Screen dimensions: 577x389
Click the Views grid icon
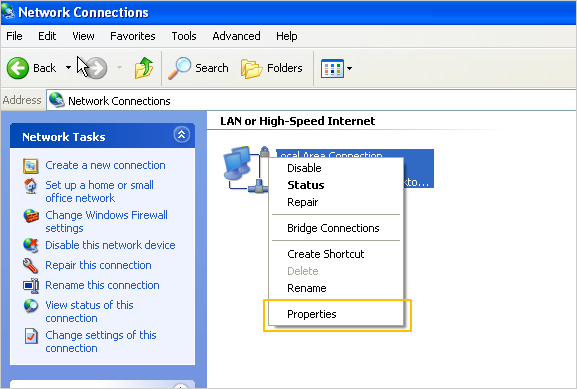[332, 68]
